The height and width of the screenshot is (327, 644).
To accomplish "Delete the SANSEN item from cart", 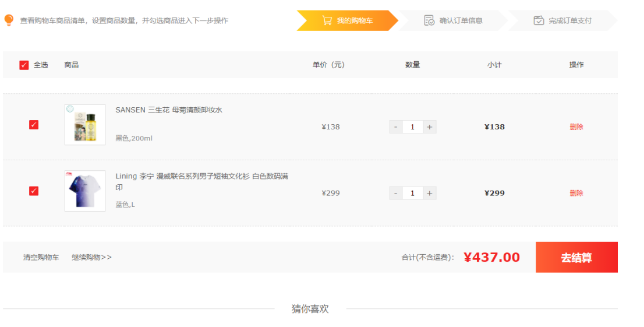I will point(576,127).
